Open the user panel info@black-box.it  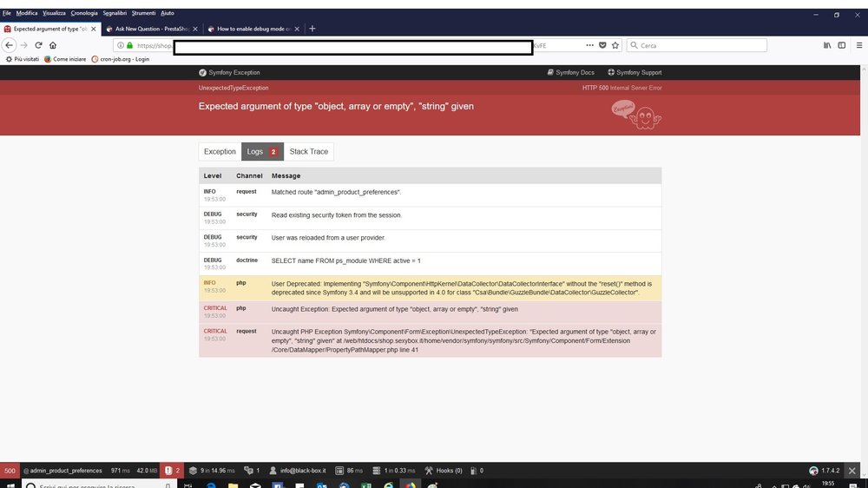click(297, 471)
